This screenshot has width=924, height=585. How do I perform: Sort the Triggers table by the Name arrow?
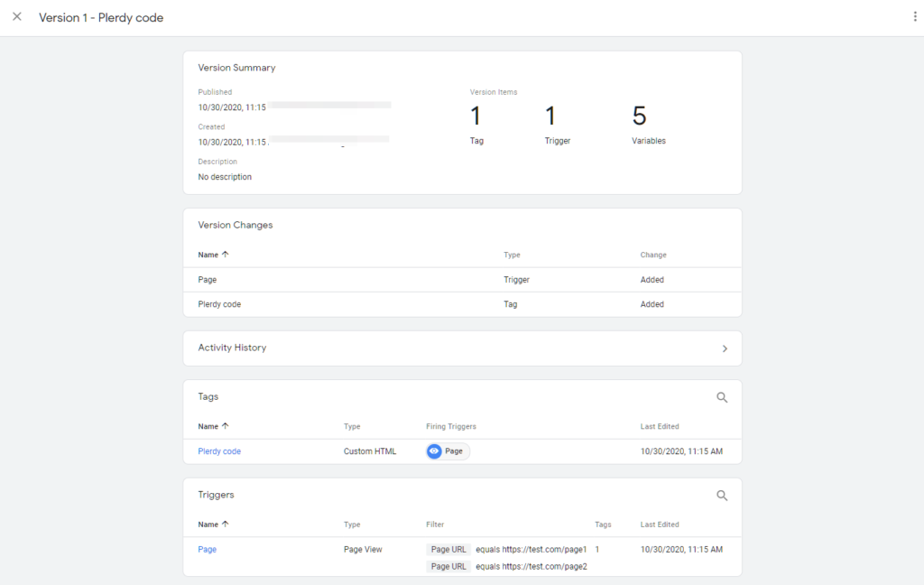226,525
